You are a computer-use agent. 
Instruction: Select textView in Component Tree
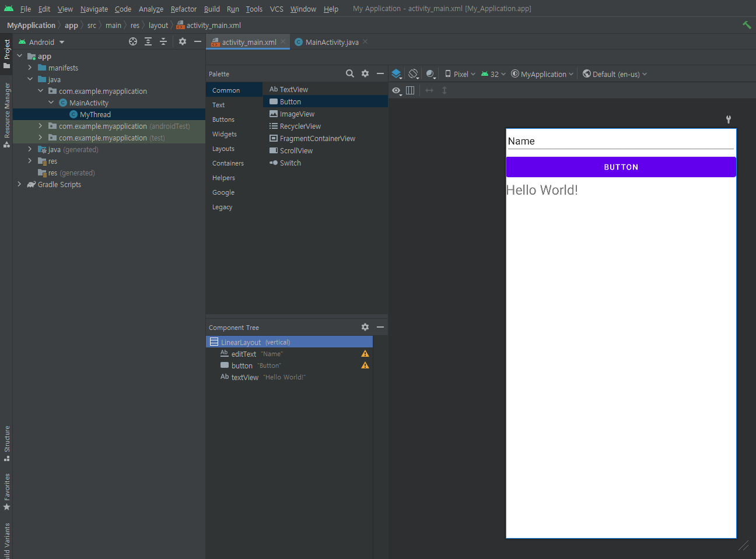click(289, 377)
